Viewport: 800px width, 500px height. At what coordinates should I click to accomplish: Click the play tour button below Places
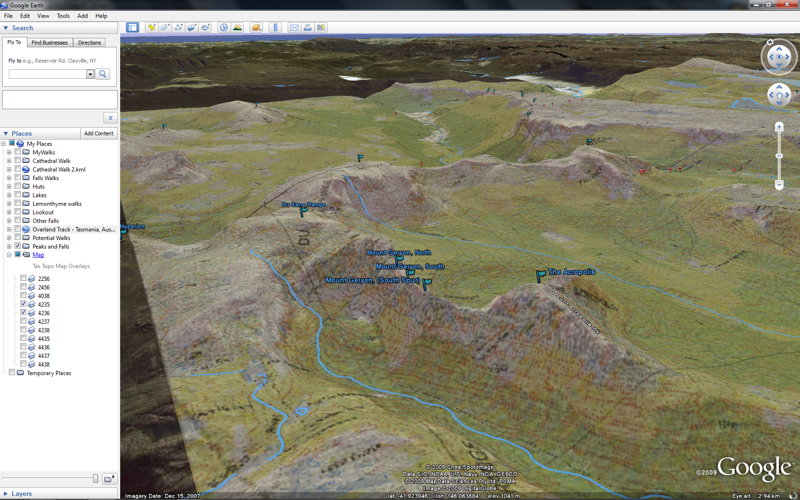pos(109,479)
